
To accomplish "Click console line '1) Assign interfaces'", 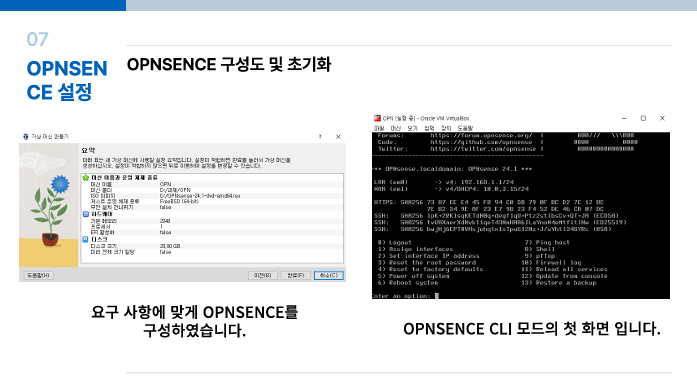I will point(415,249).
